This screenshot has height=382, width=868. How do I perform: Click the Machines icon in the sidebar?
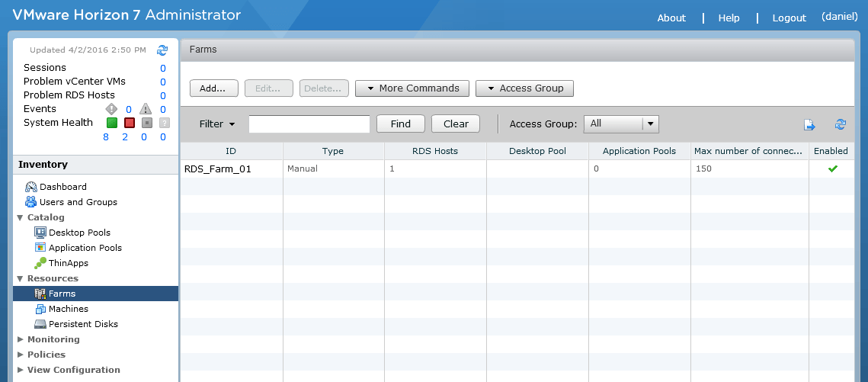pyautogui.click(x=40, y=309)
